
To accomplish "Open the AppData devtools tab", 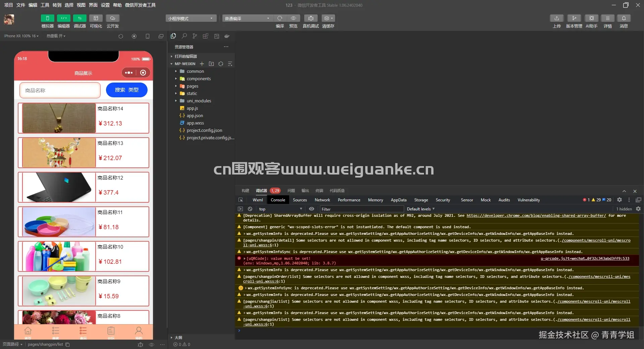I will click(398, 200).
